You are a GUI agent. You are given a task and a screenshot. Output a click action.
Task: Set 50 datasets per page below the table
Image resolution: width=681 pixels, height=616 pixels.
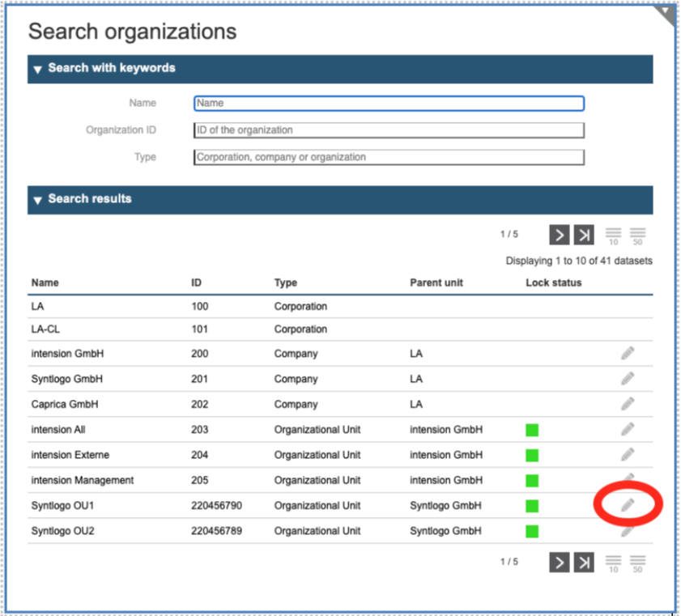coord(637,563)
